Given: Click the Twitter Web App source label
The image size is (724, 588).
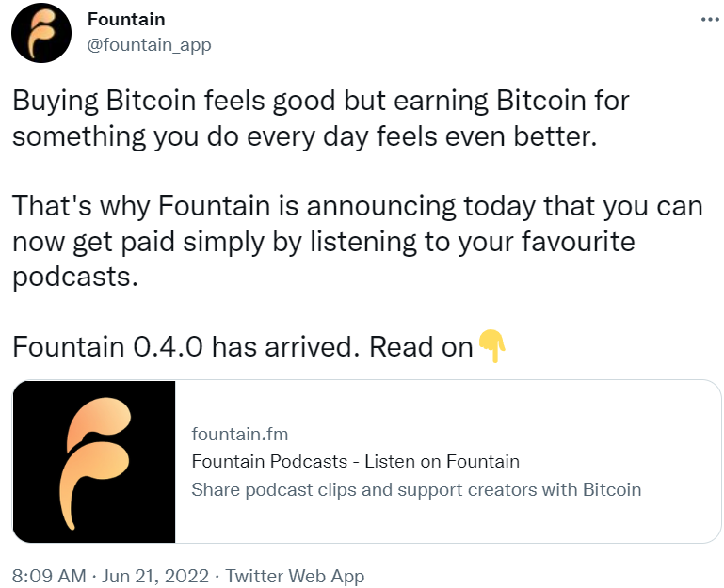Looking at the screenshot, I should pyautogui.click(x=295, y=575).
